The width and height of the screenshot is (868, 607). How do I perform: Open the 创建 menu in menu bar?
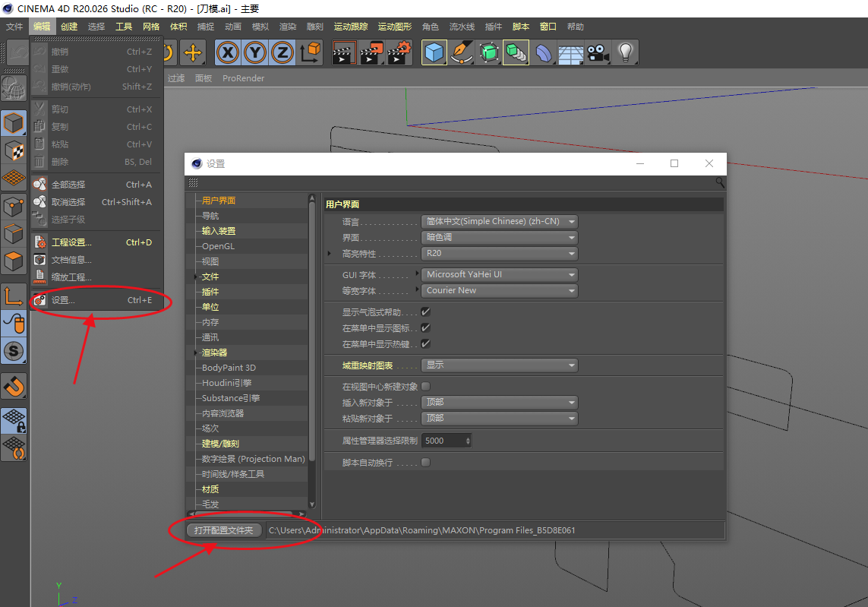click(x=69, y=27)
